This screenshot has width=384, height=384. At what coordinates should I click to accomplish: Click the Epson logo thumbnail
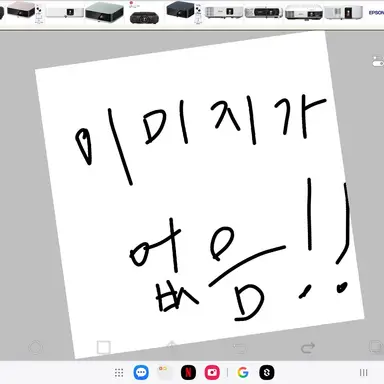coord(376,13)
